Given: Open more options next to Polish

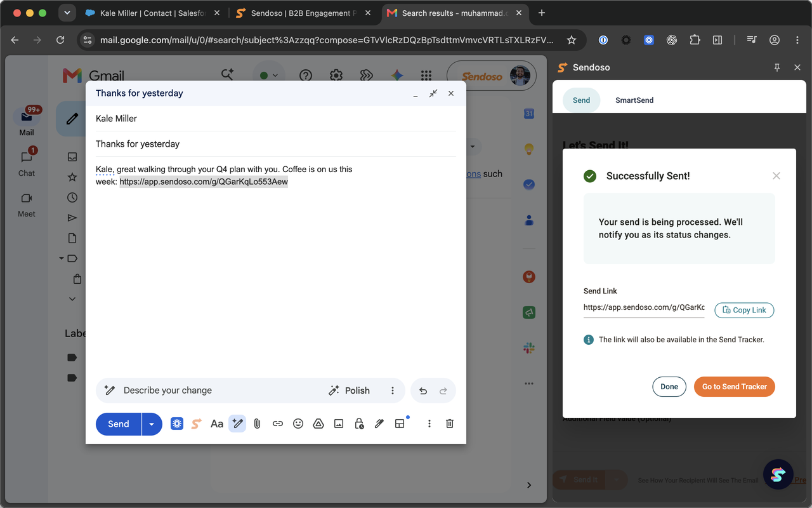Looking at the screenshot, I should pyautogui.click(x=393, y=391).
